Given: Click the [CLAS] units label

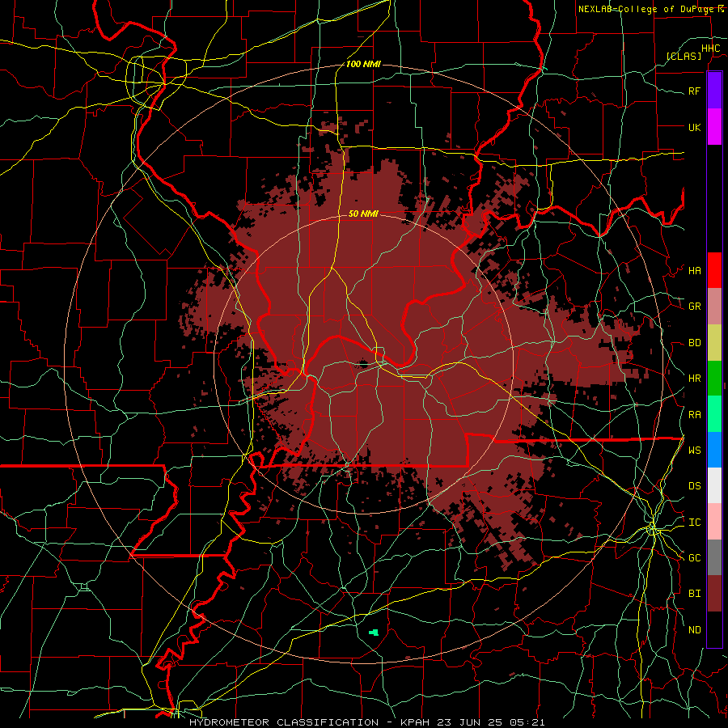Looking at the screenshot, I should point(684,57).
